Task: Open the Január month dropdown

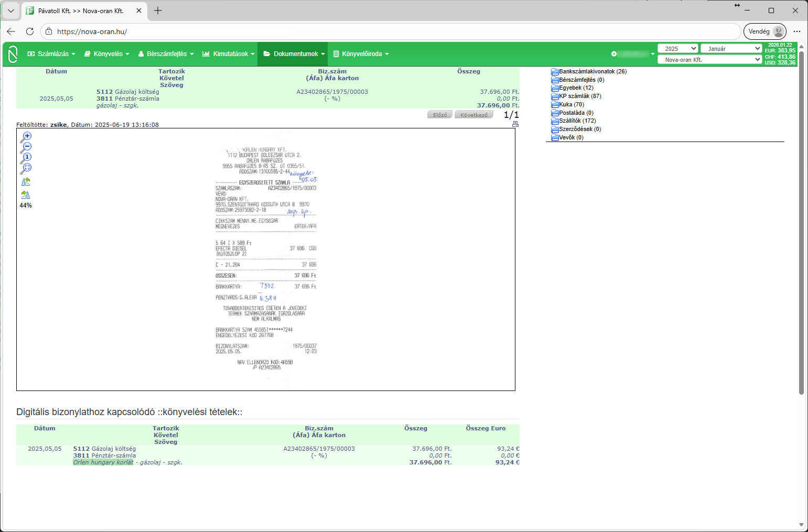Action: 730,48
